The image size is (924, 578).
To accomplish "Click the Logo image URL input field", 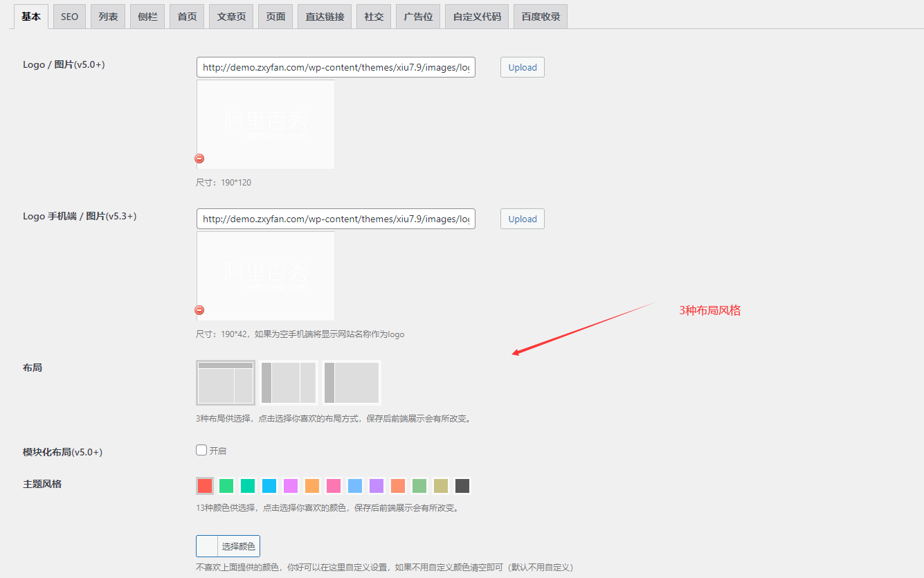I will point(336,67).
